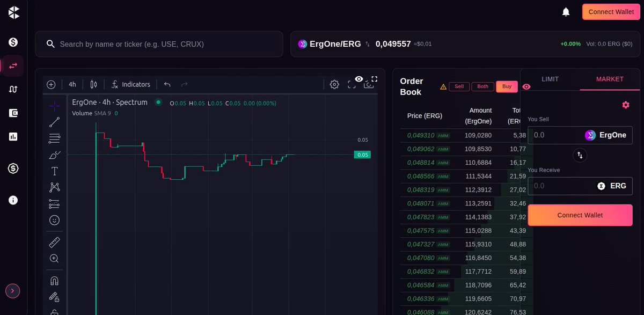The height and width of the screenshot is (315, 644).
Task: Focus the You Receive amount field
Action: pyautogui.click(x=561, y=186)
